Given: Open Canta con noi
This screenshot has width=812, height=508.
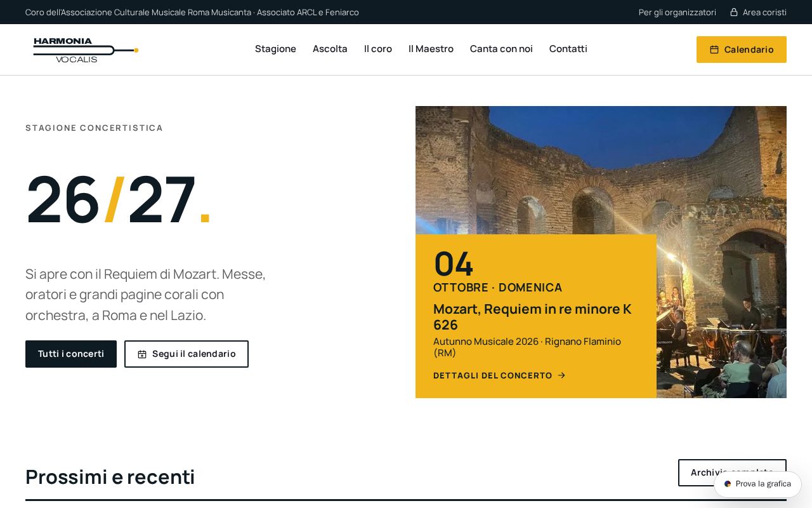Looking at the screenshot, I should pyautogui.click(x=501, y=49).
